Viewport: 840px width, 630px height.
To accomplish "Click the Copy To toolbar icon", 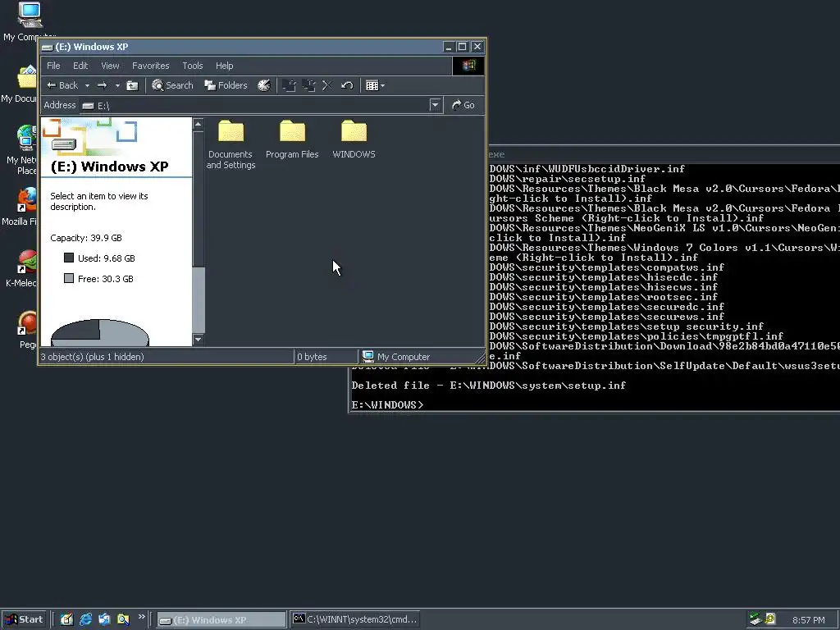I will click(x=309, y=85).
